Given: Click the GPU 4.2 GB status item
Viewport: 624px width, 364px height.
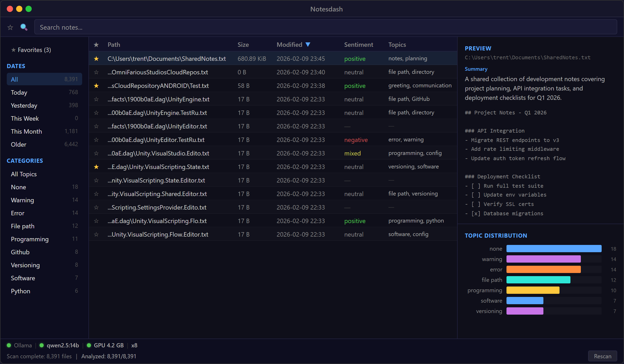Looking at the screenshot, I should tap(108, 345).
